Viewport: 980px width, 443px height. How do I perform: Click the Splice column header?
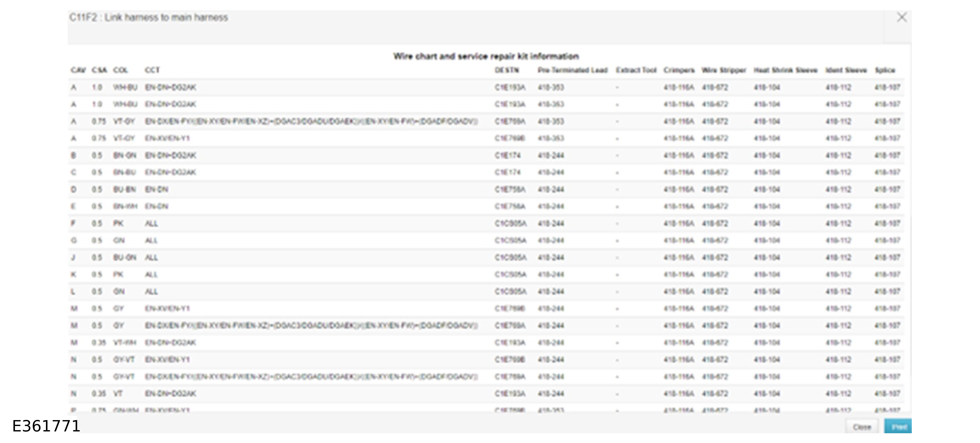tap(885, 70)
